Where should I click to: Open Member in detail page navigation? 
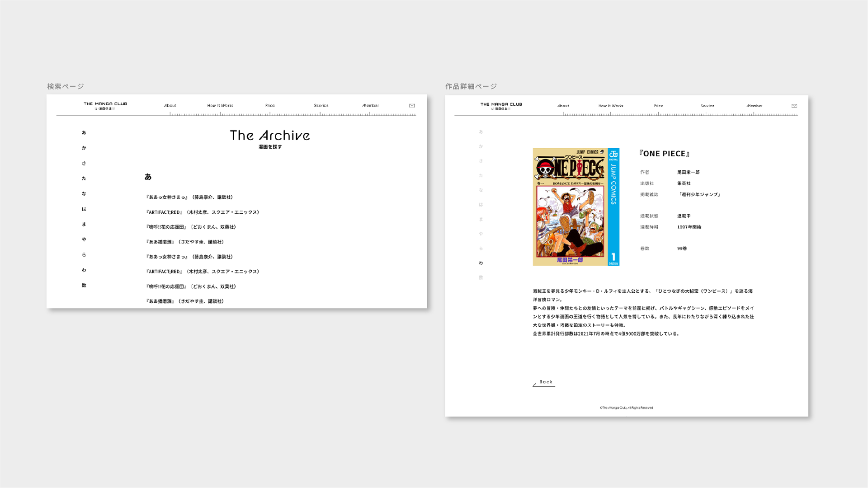coord(754,106)
